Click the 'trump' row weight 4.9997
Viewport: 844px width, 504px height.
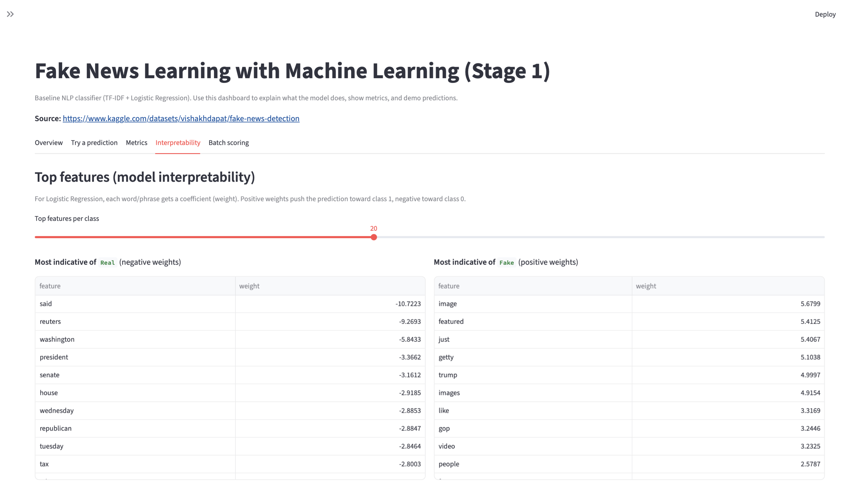pos(727,375)
